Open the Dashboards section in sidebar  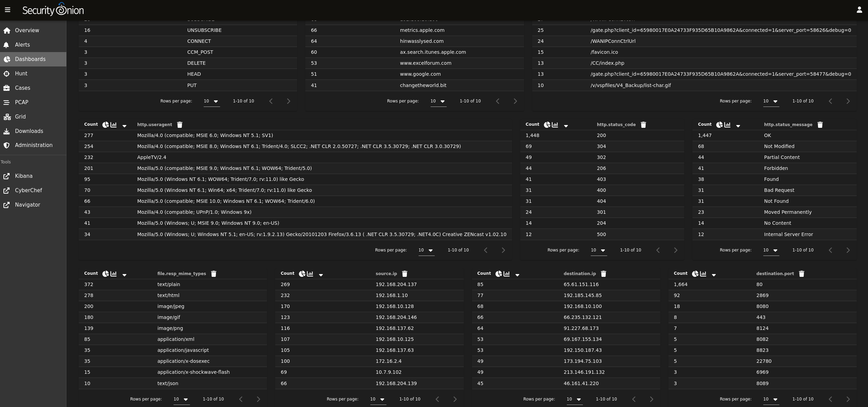pos(30,59)
